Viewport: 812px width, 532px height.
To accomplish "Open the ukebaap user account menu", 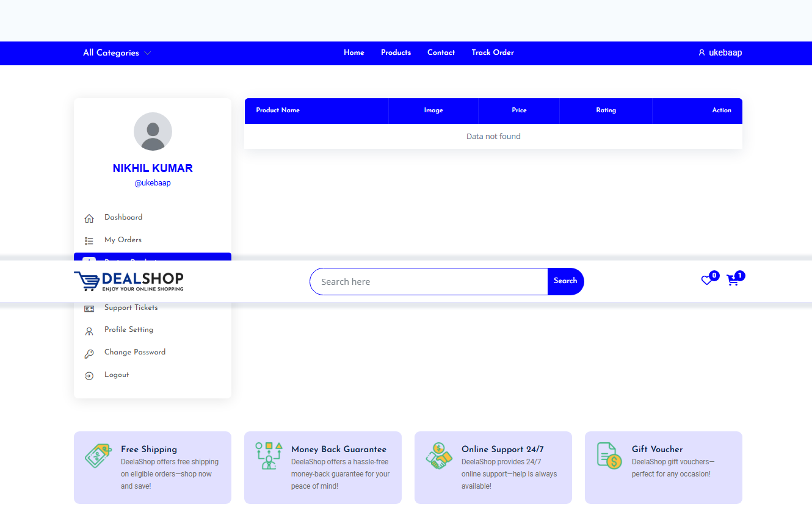I will [720, 53].
